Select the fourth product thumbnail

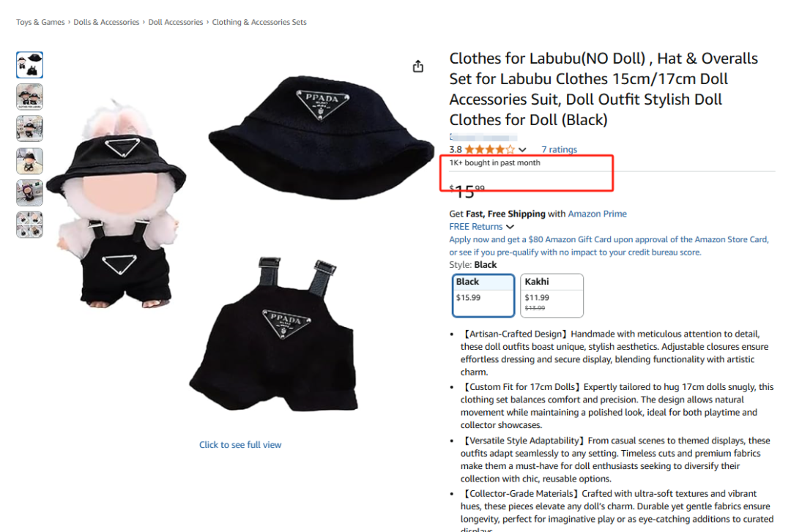click(x=29, y=161)
